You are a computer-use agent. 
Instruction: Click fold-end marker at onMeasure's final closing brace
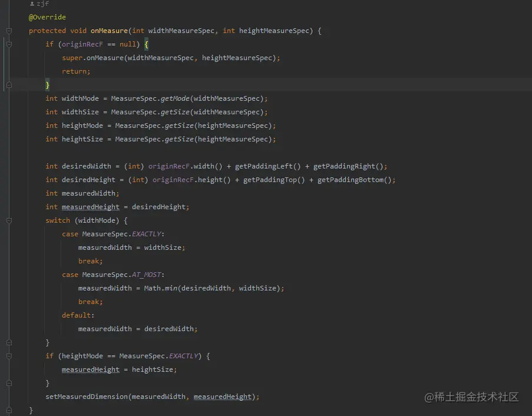click(x=9, y=410)
